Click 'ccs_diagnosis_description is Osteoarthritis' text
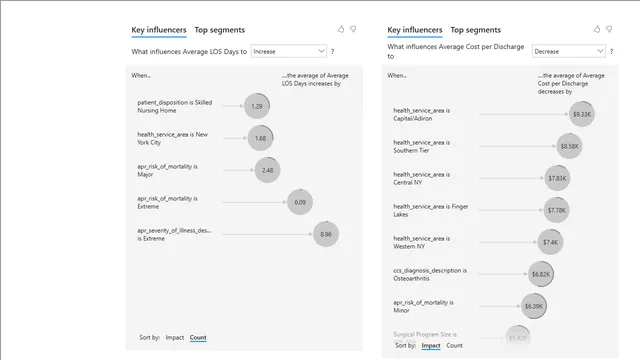 tap(430, 274)
